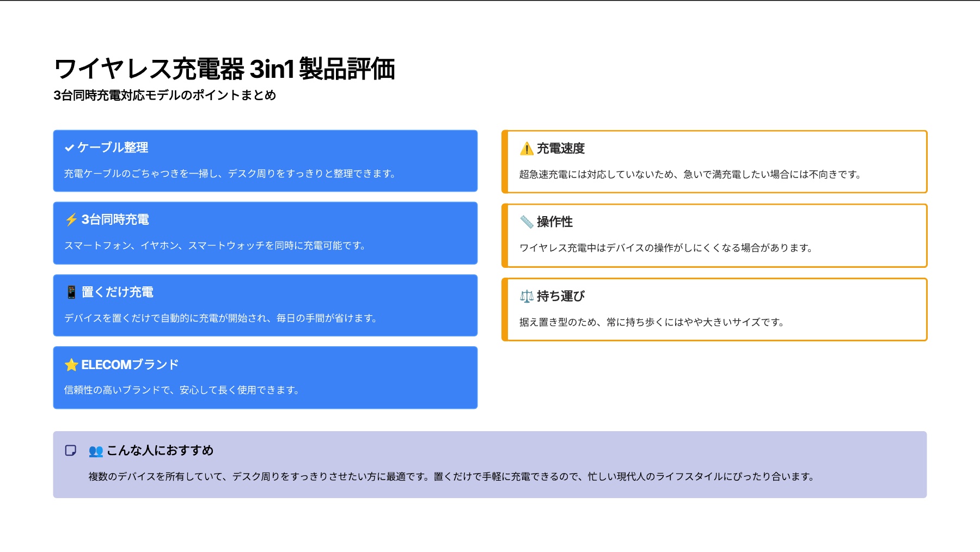Click the page title ワイヤレス充電器 3in1 製品評価
The image size is (980, 552).
[x=226, y=67]
